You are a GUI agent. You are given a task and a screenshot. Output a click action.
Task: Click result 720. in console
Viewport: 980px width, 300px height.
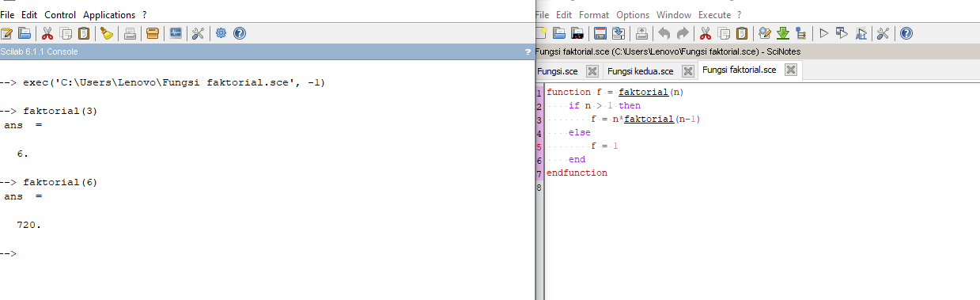tap(28, 225)
